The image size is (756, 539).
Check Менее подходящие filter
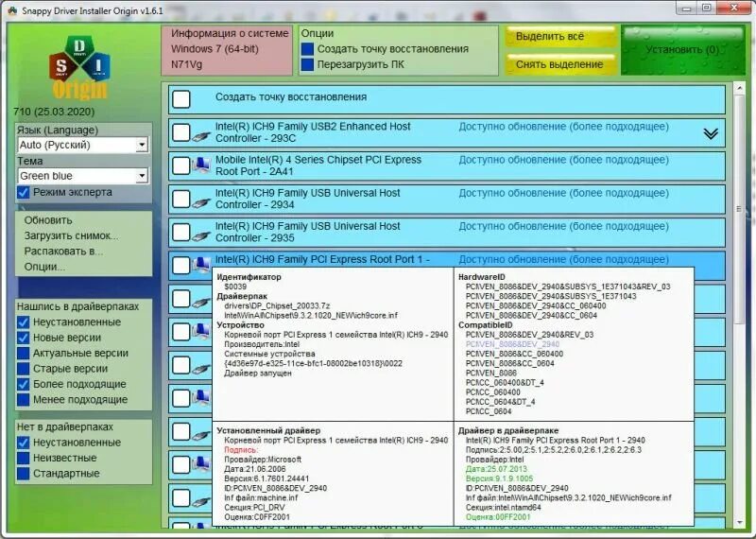coord(23,400)
